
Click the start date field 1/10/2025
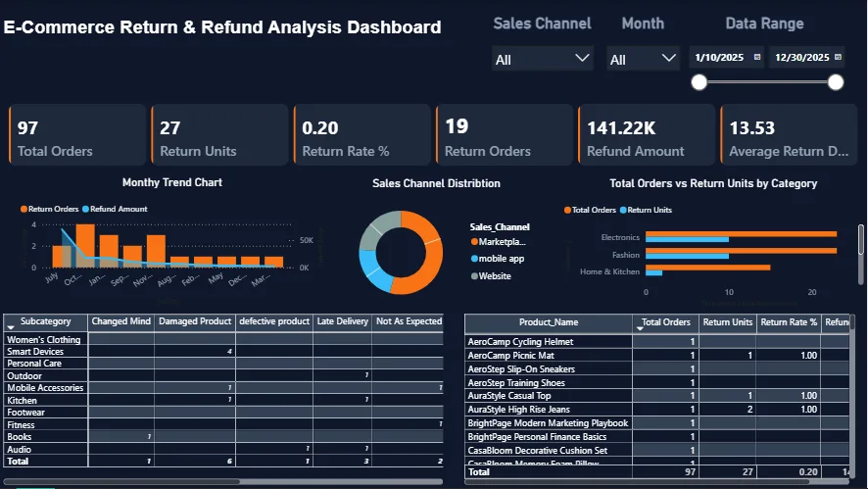coord(719,58)
